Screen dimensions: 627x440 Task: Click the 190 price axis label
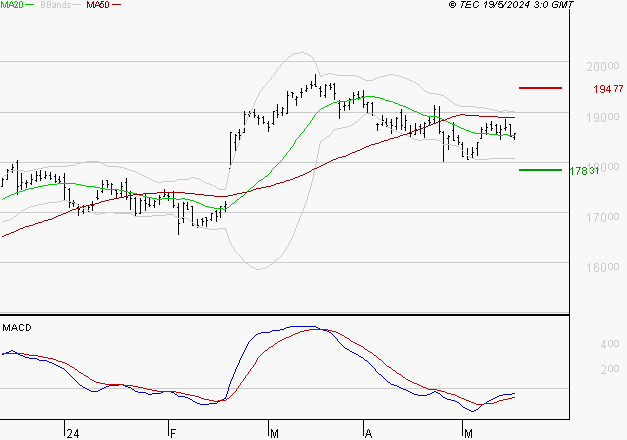click(603, 117)
